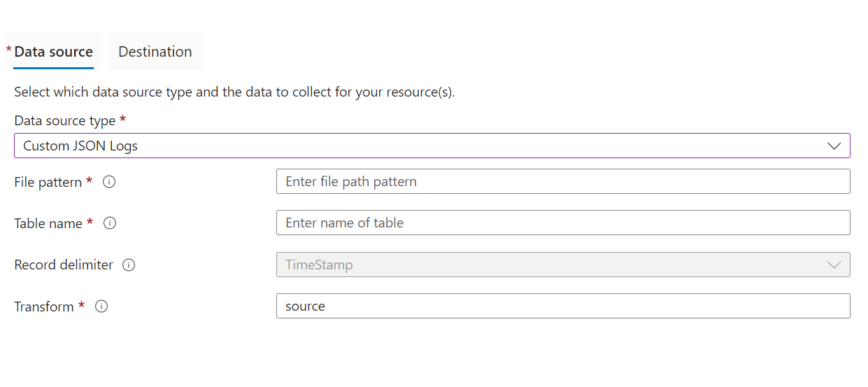Click the Table name label
Viewport: 868px width, 387px height.
click(x=48, y=223)
